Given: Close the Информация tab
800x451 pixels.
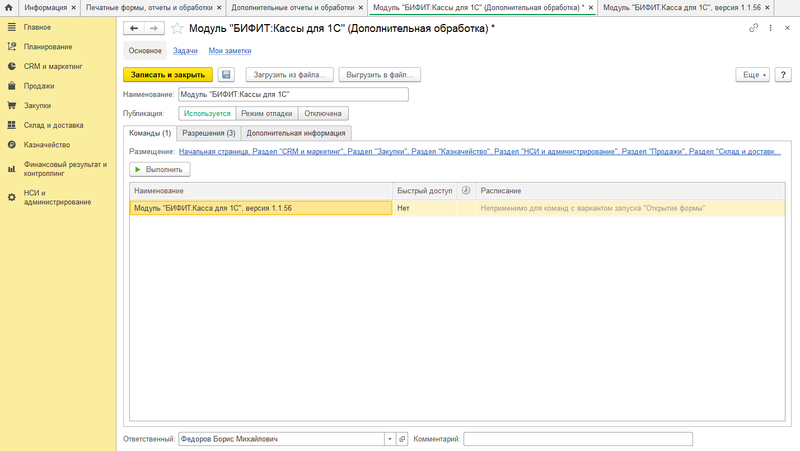Looking at the screenshot, I should pos(73,8).
